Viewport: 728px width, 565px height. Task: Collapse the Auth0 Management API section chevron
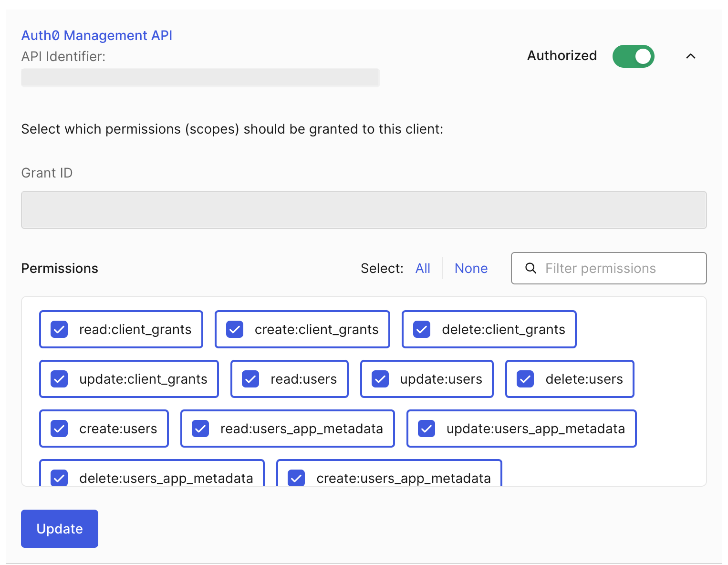tap(690, 56)
